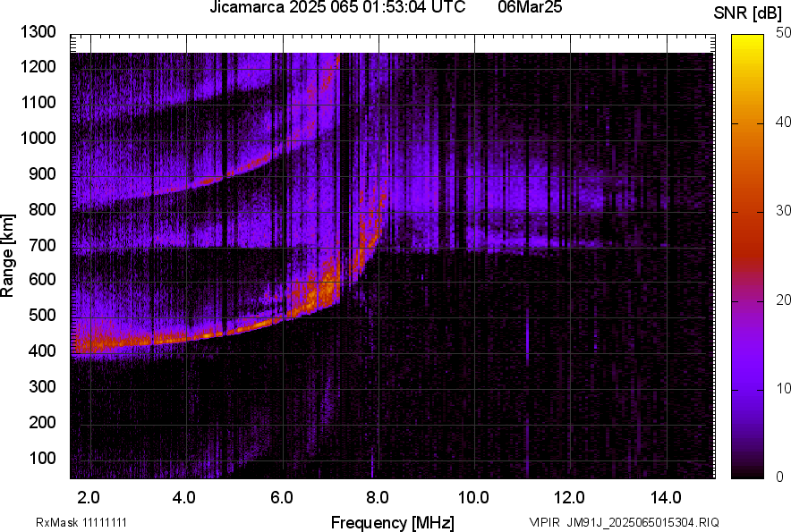Click the "VIPIR" footer label
791x532 pixels.
coord(544,522)
